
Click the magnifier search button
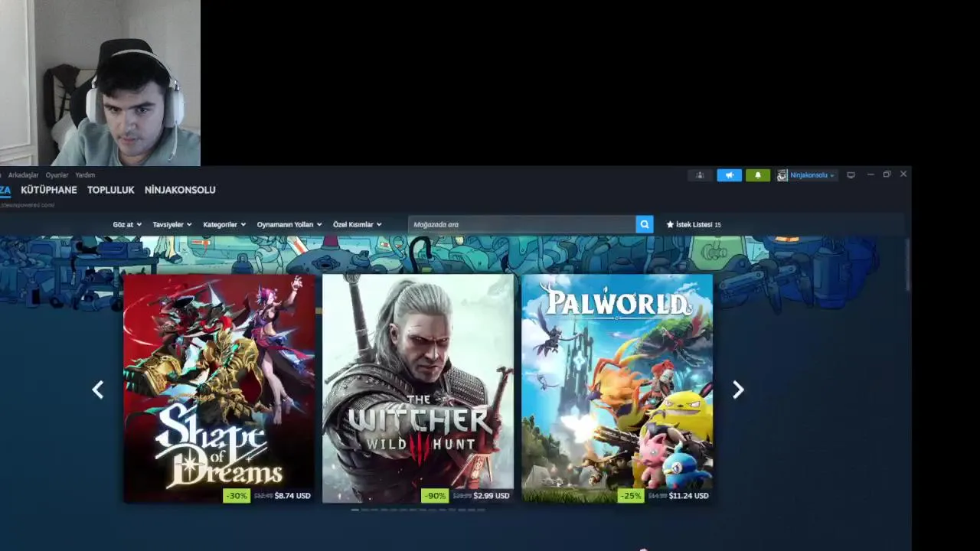(645, 224)
